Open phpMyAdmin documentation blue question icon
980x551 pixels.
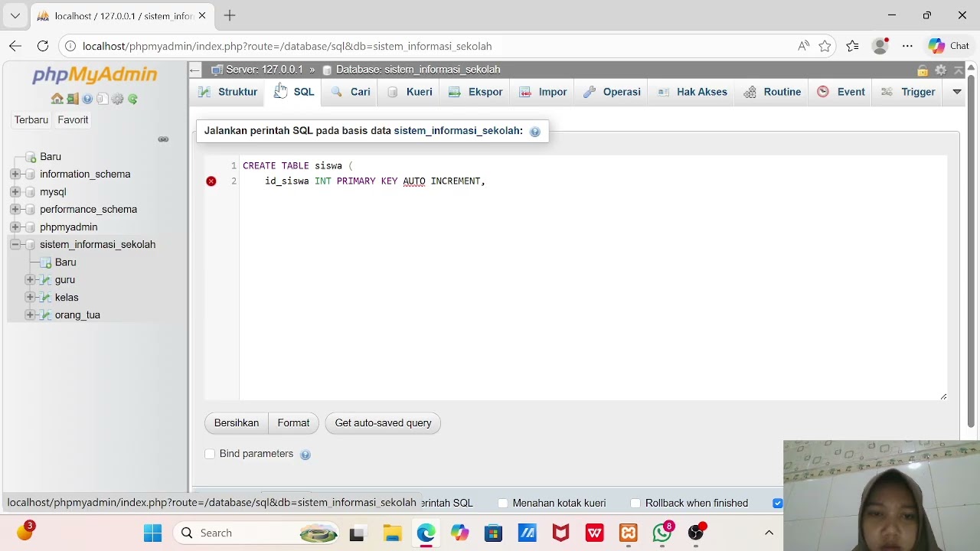coord(87,99)
